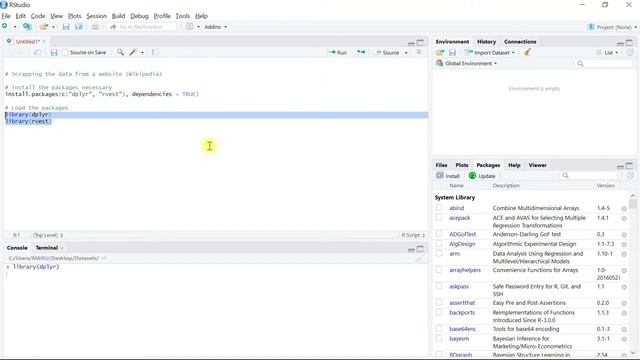Click the Print icon in main toolbar

(95, 27)
